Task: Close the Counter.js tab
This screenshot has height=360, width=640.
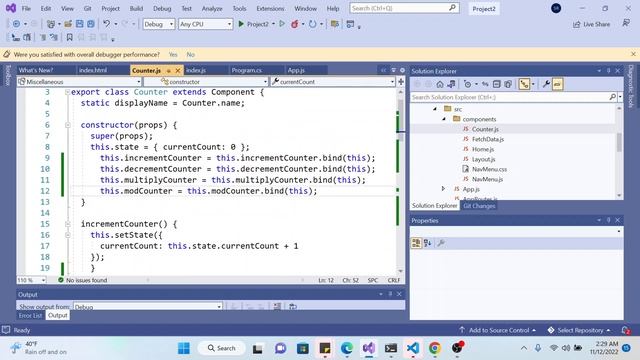Action: (x=178, y=71)
